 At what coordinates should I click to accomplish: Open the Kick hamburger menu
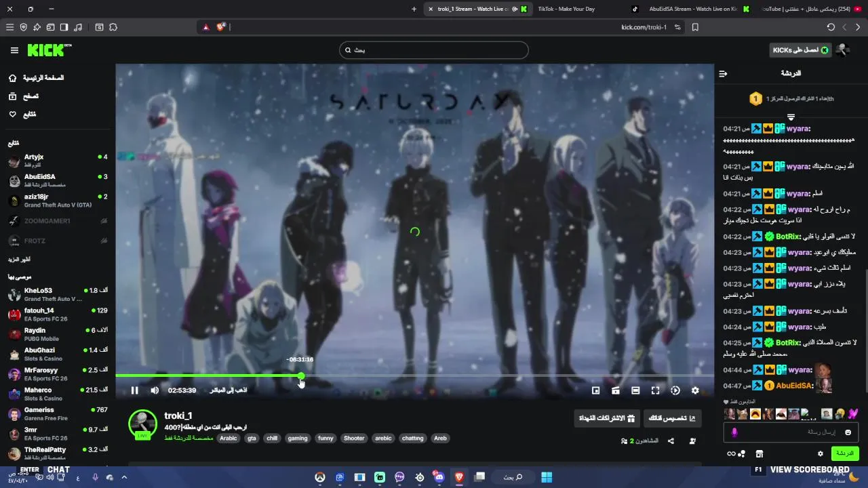click(x=14, y=50)
